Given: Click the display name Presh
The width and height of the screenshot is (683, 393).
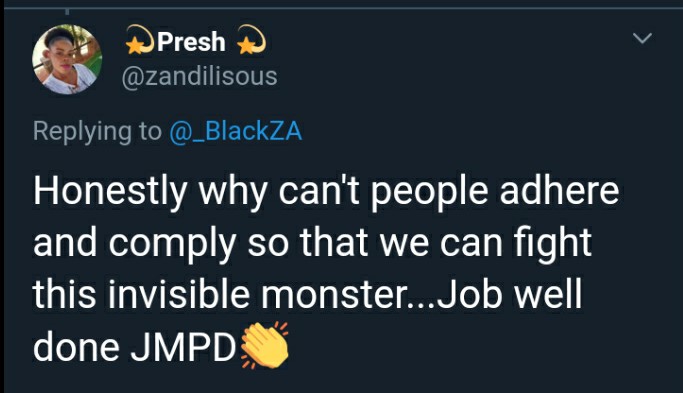Looking at the screenshot, I should pyautogui.click(x=191, y=42).
